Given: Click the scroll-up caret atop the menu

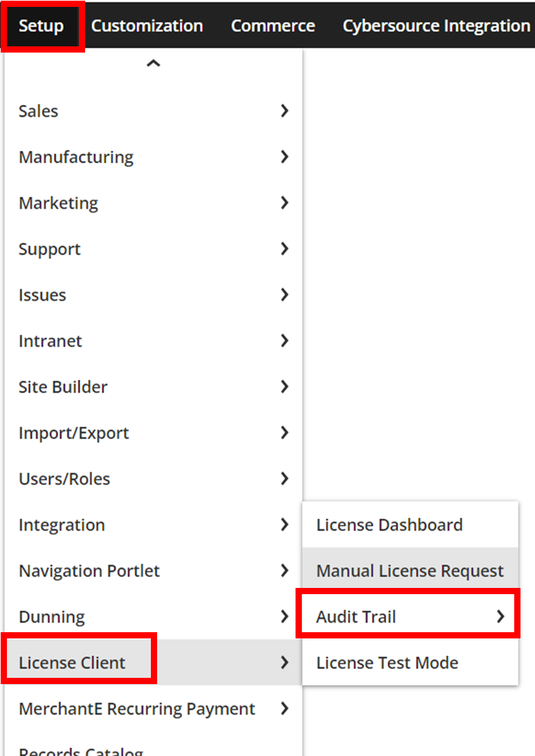Looking at the screenshot, I should [154, 63].
